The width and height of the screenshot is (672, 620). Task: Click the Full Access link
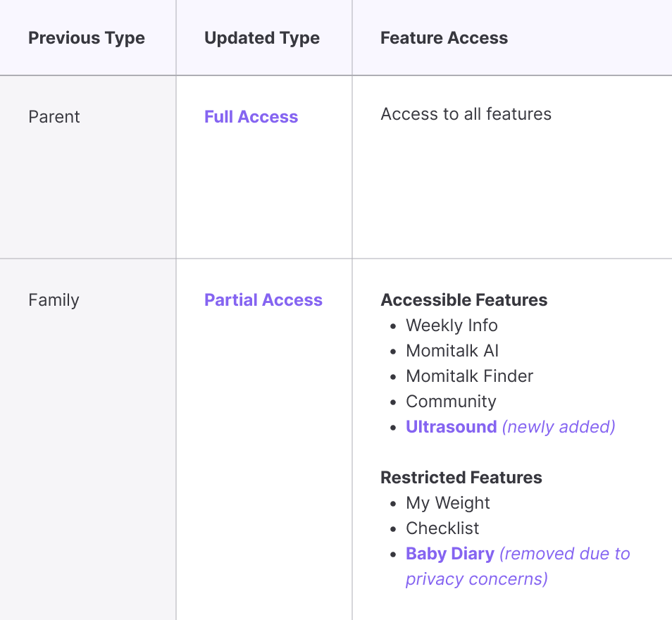(x=251, y=117)
